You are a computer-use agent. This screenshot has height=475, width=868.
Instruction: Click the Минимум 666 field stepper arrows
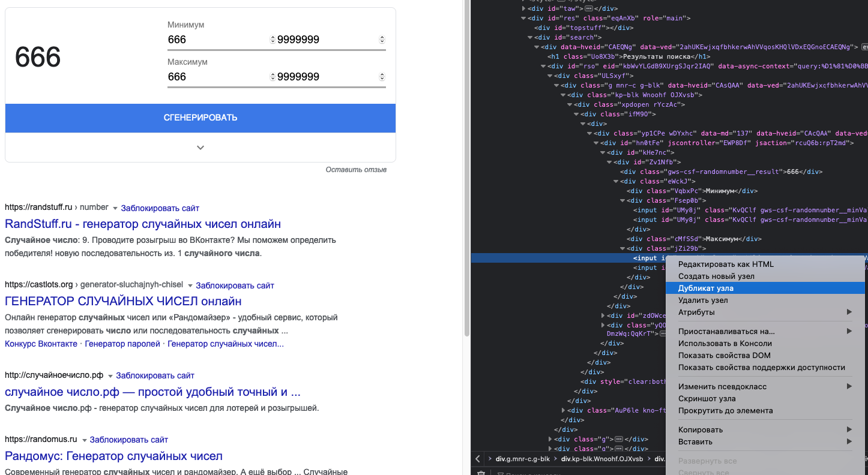tap(273, 40)
